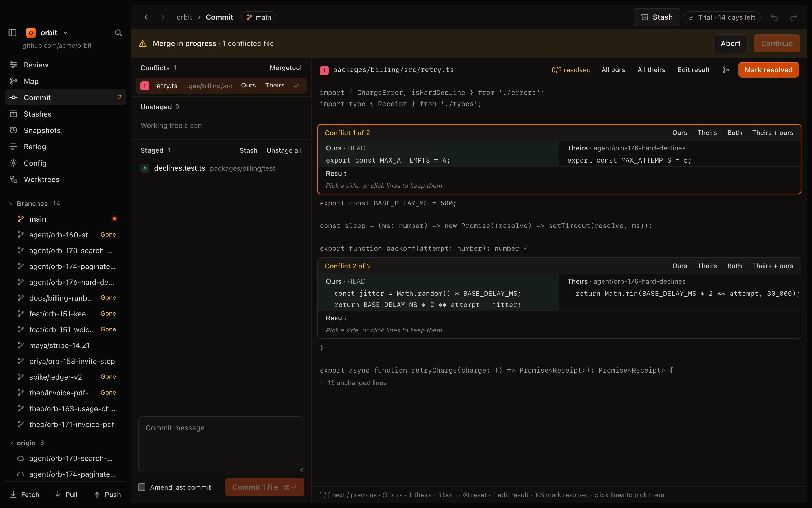Go forward with the right arrow
The height and width of the screenshot is (508, 812).
163,17
